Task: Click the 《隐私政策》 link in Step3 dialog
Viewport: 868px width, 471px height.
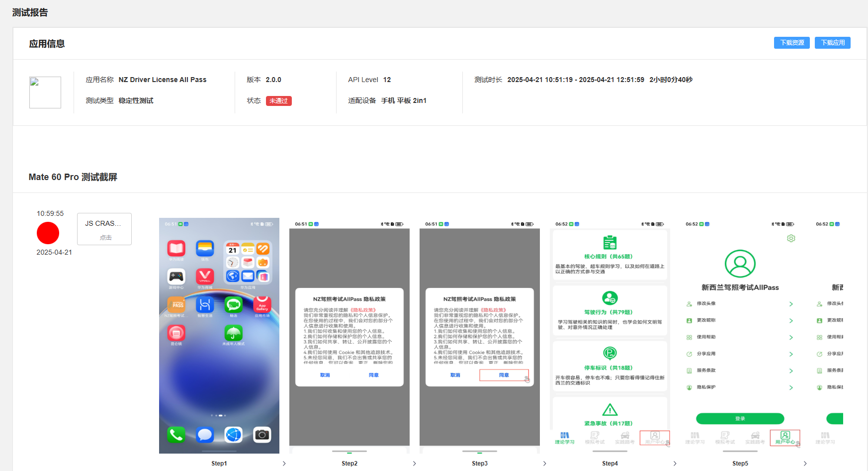Action: [x=493, y=310]
